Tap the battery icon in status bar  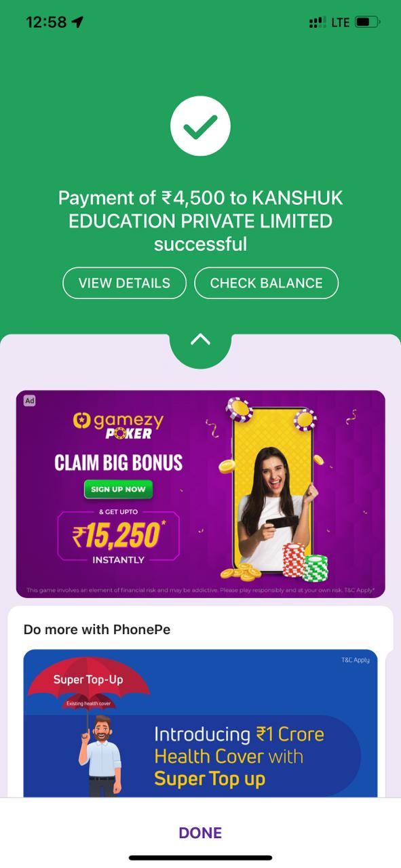point(367,22)
